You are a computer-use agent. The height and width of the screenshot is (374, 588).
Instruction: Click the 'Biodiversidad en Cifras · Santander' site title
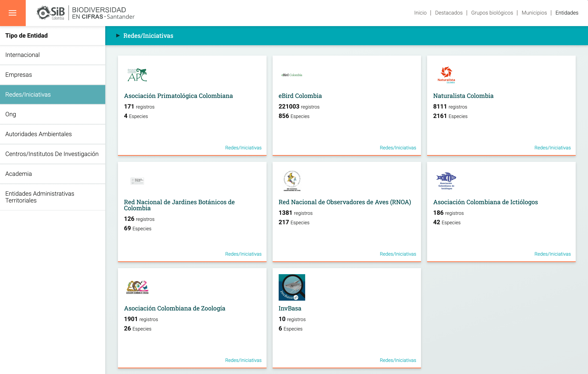tap(103, 13)
